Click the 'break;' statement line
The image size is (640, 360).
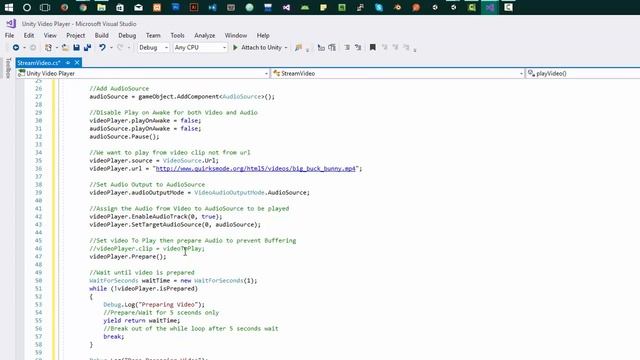[x=113, y=337]
